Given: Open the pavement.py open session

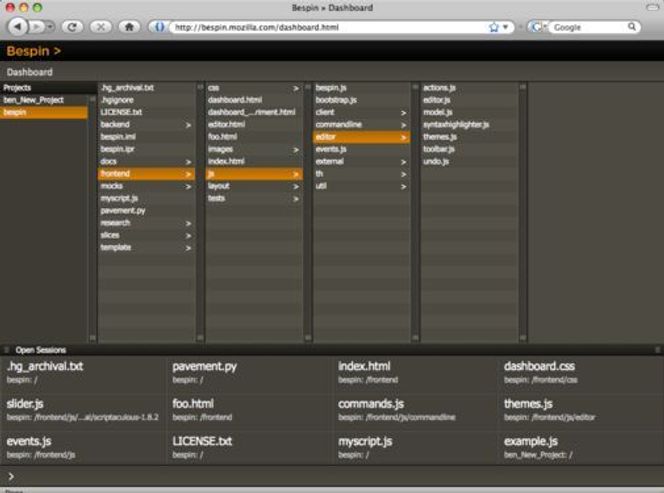Looking at the screenshot, I should [249, 373].
